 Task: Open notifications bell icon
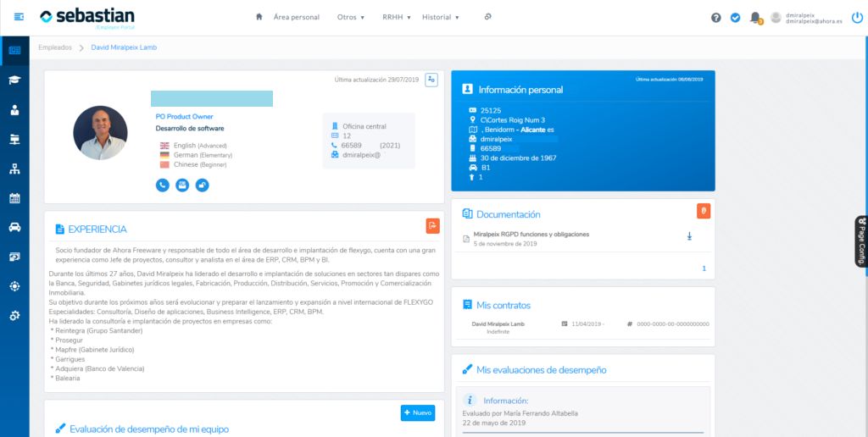pos(755,18)
